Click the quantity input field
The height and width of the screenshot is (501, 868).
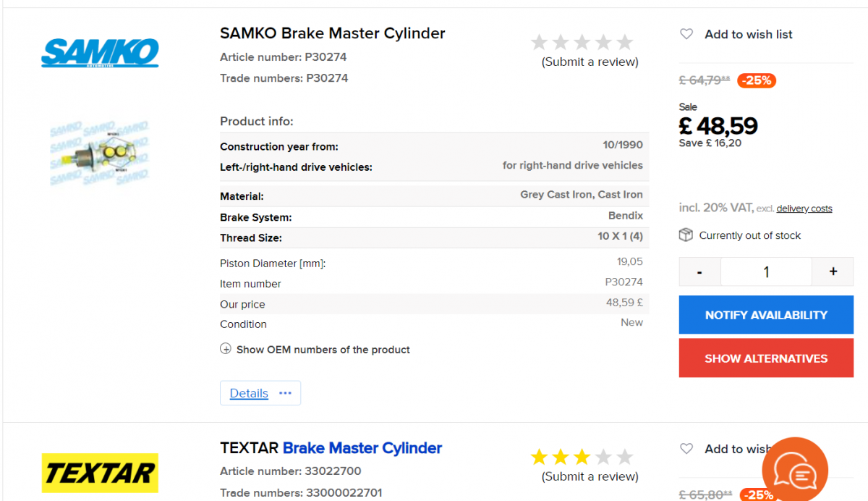[x=766, y=271]
